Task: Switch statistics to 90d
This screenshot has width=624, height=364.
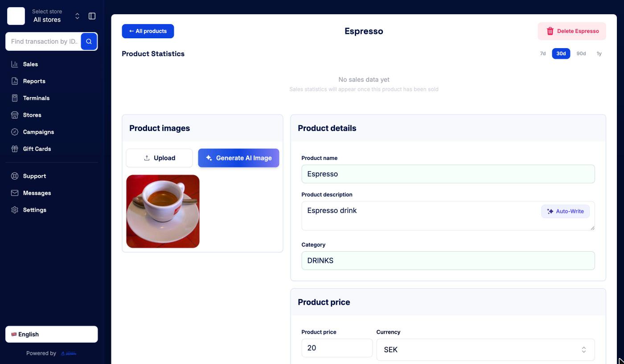Action: [581, 53]
